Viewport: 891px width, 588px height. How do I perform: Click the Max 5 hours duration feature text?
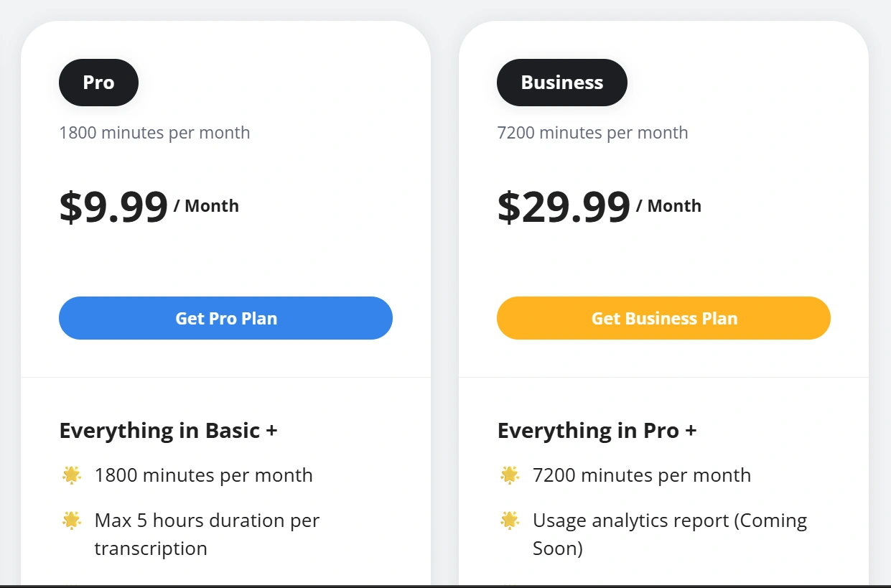click(207, 534)
